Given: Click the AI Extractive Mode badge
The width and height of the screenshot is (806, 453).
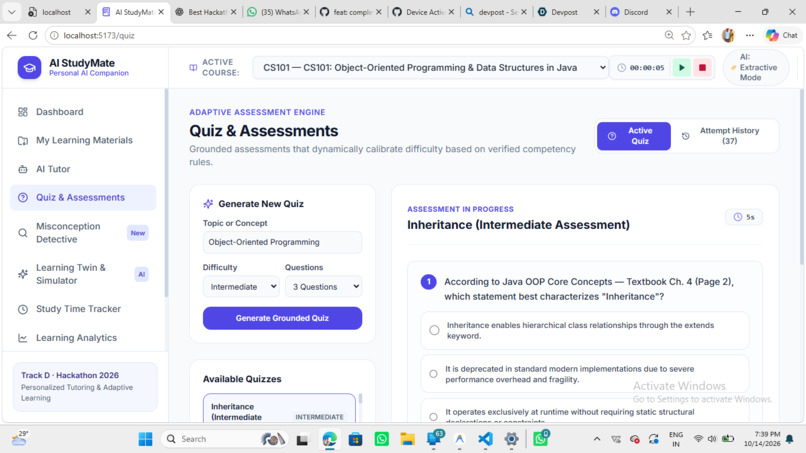Looking at the screenshot, I should pyautogui.click(x=756, y=67).
